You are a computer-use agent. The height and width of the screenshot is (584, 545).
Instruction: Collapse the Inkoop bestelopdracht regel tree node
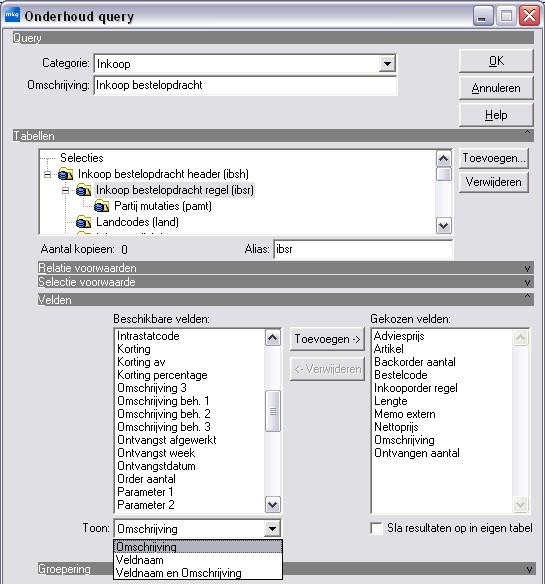coord(66,190)
